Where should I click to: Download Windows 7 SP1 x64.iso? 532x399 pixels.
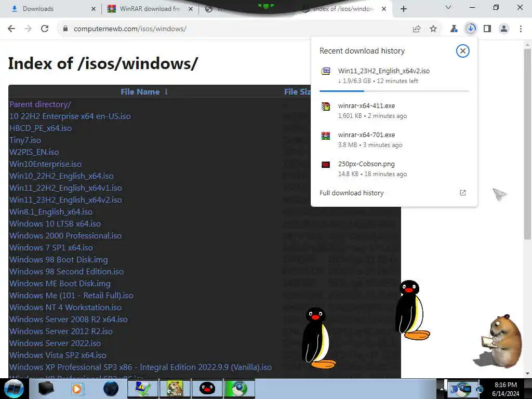click(x=51, y=248)
